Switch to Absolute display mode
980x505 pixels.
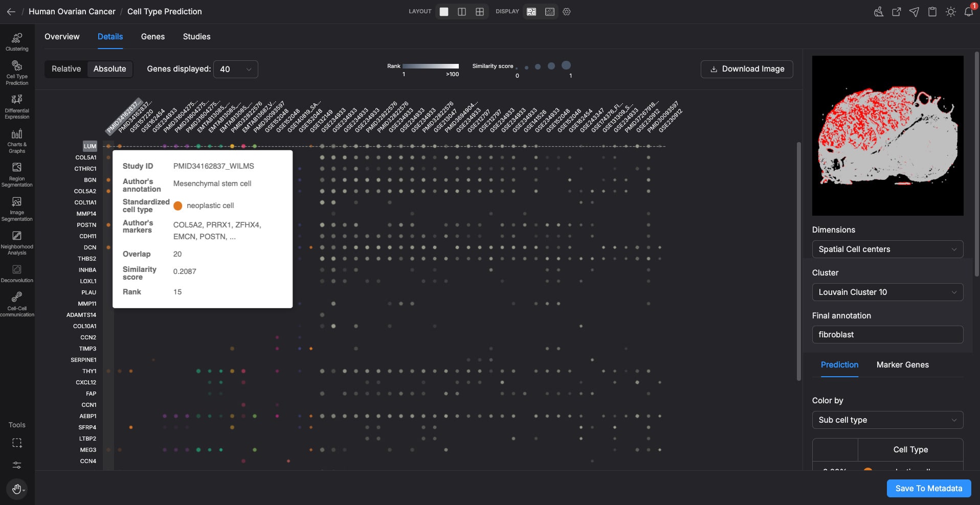click(109, 69)
